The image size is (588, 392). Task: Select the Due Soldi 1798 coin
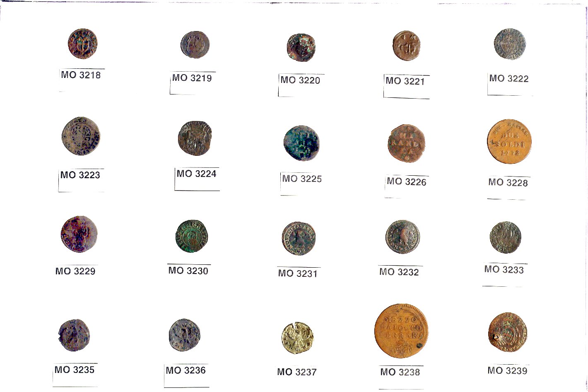(509, 142)
